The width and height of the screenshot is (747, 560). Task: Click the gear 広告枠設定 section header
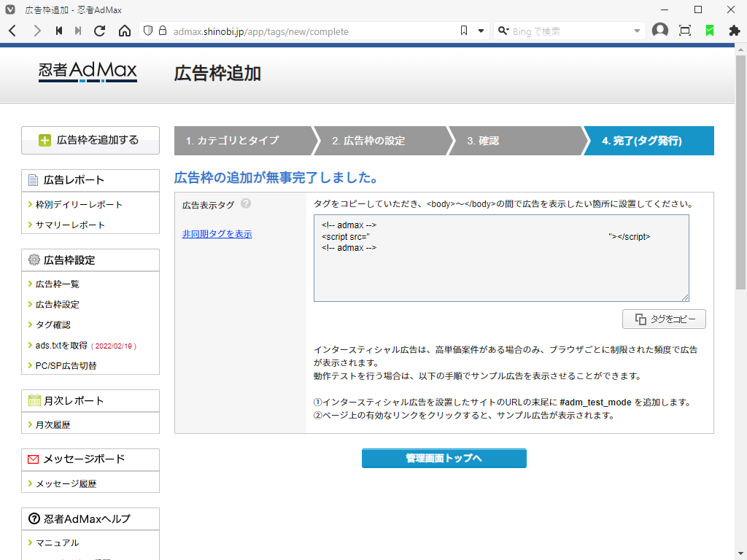click(x=90, y=260)
